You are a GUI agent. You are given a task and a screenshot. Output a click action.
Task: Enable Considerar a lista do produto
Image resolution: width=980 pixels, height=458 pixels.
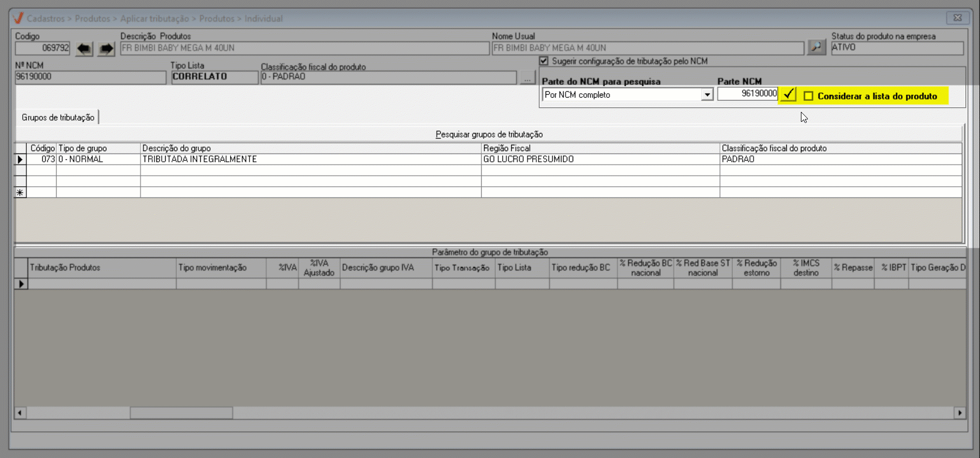tap(808, 96)
